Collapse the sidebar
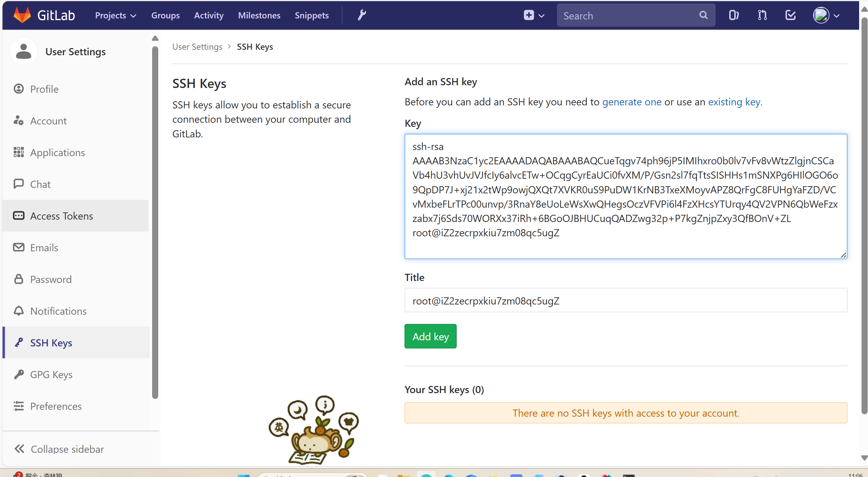 pyautogui.click(x=59, y=449)
